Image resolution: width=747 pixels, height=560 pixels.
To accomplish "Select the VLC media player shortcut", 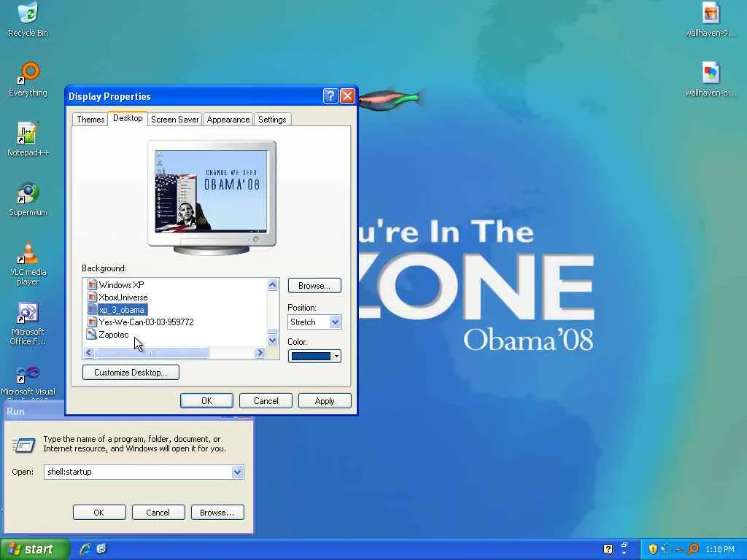I will point(28,263).
